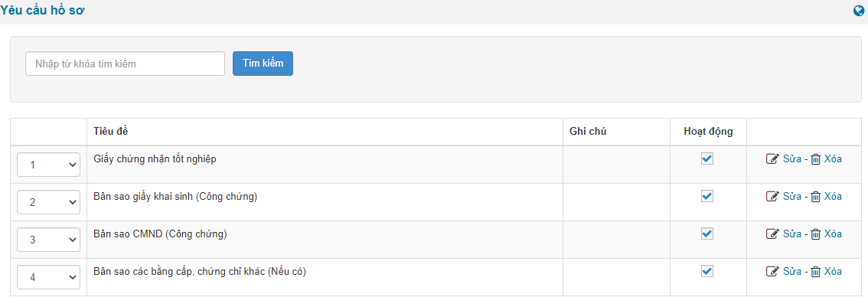
Task: Click trash icon for Giấy chứng nhận tốt nghiệp
Action: tap(816, 159)
